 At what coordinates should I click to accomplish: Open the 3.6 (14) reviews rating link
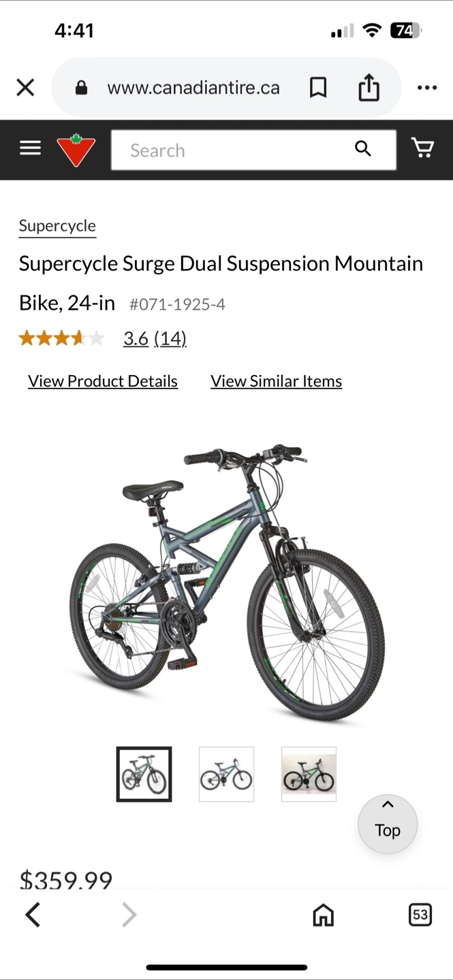tap(155, 338)
